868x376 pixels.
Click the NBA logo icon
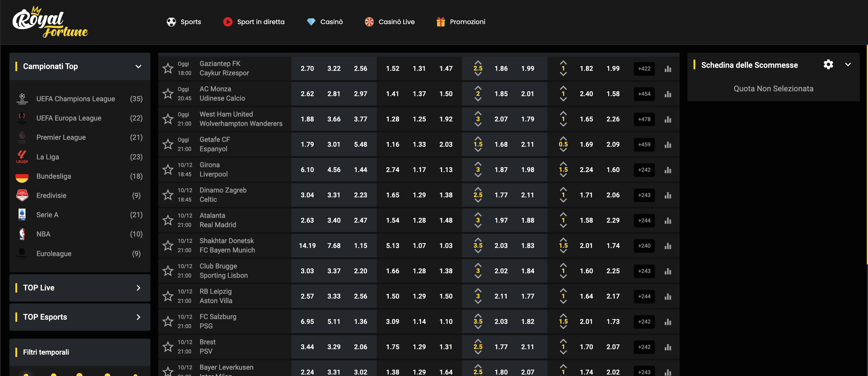tap(22, 234)
